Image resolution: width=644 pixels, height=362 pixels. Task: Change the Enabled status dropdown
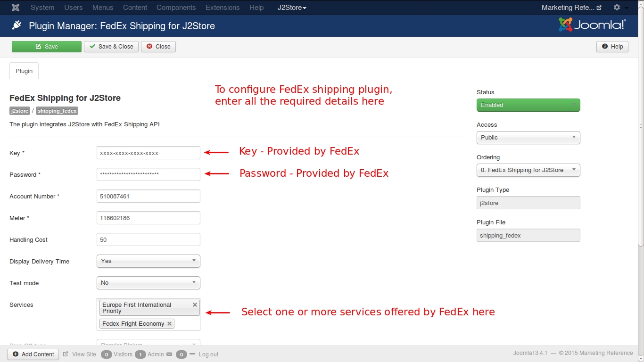pyautogui.click(x=528, y=105)
